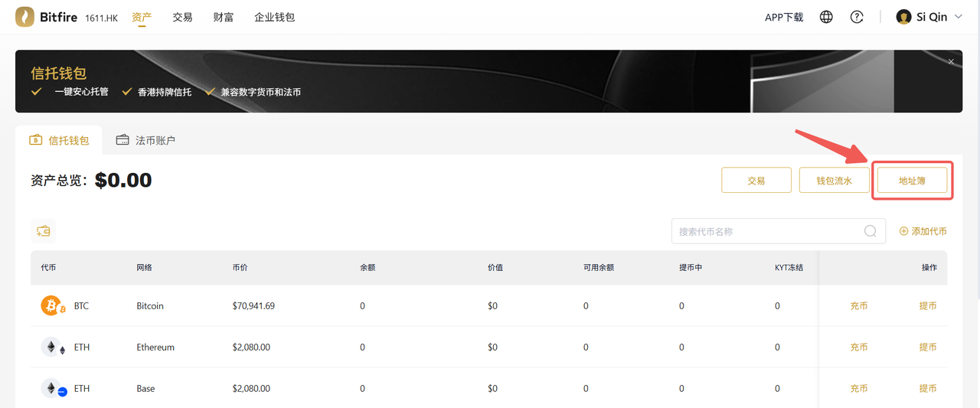Click 添加代币 to add a token
The width and height of the screenshot is (980, 408).
[923, 231]
